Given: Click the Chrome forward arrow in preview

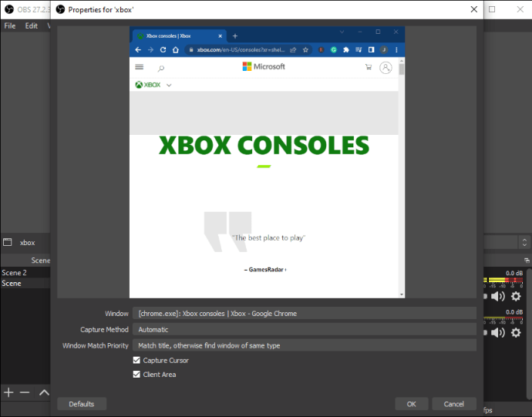Looking at the screenshot, I should (x=150, y=50).
